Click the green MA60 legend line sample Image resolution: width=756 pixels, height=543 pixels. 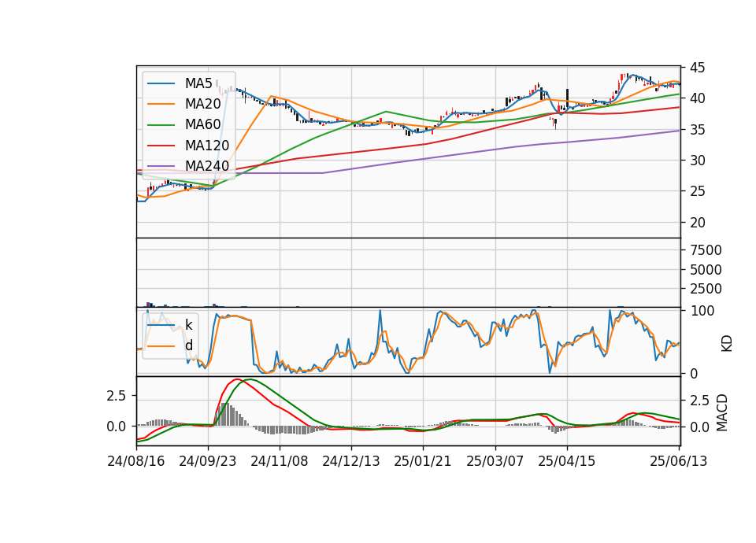click(x=161, y=125)
